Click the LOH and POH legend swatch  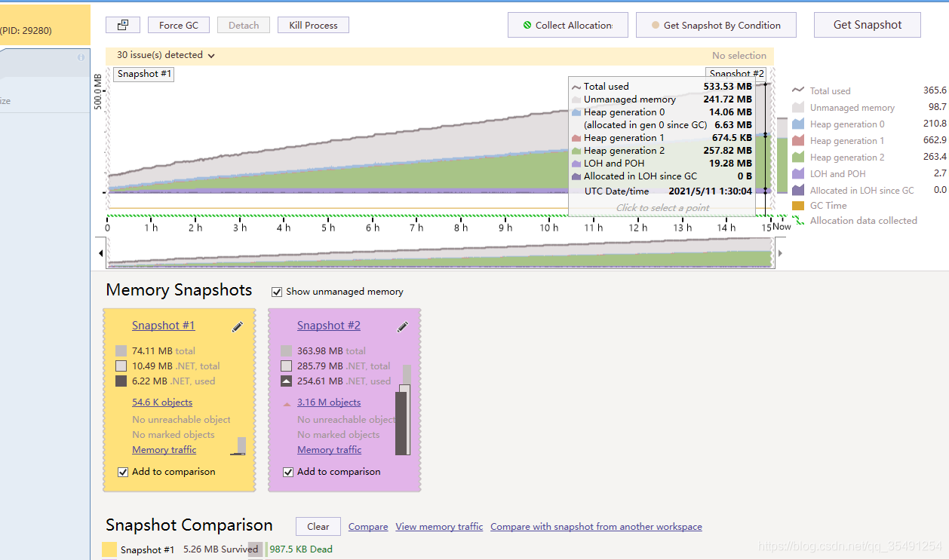point(798,174)
